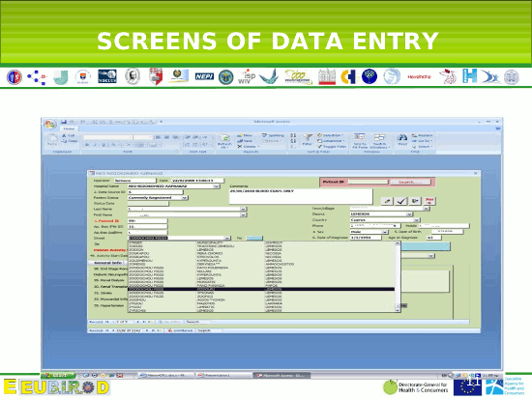Click the Office button in Access
The width and height of the screenshot is (532, 399).
tap(49, 124)
